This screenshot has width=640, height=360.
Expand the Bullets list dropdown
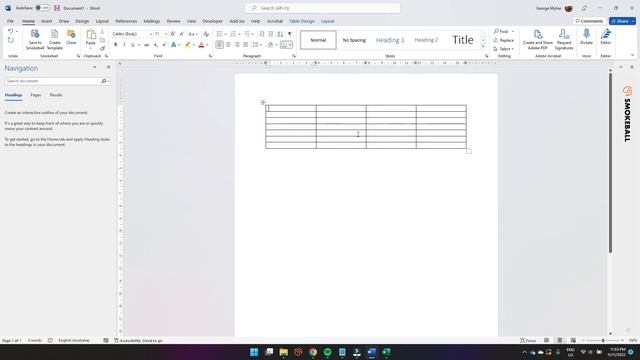[226, 34]
